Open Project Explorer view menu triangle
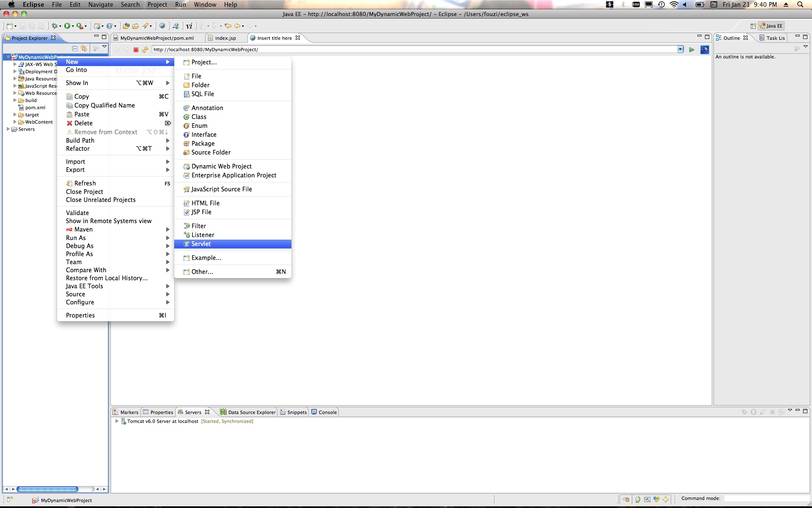The image size is (812, 508). 104,47
